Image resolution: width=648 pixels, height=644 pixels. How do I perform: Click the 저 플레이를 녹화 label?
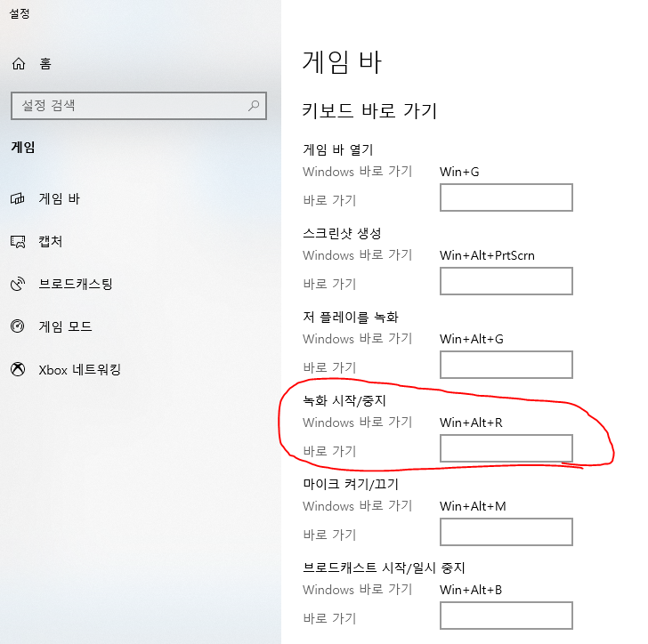click(x=351, y=318)
